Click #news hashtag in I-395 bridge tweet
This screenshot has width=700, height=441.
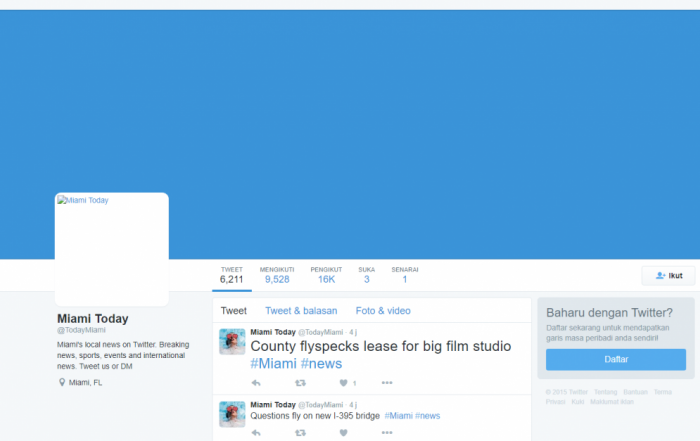[428, 416]
